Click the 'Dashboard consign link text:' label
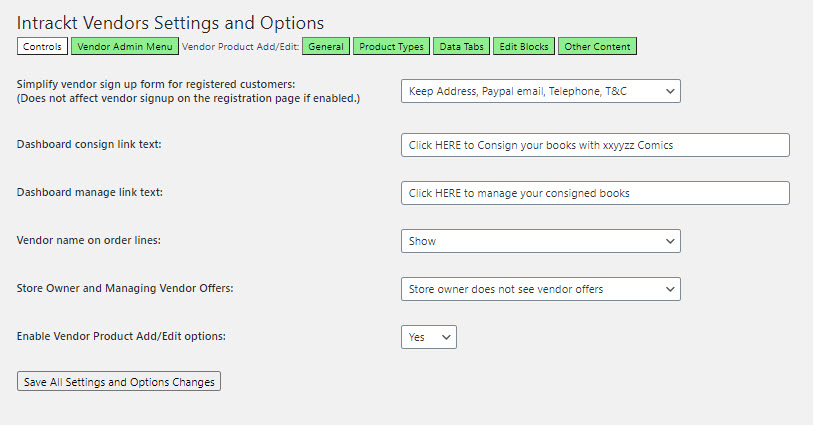 point(89,145)
